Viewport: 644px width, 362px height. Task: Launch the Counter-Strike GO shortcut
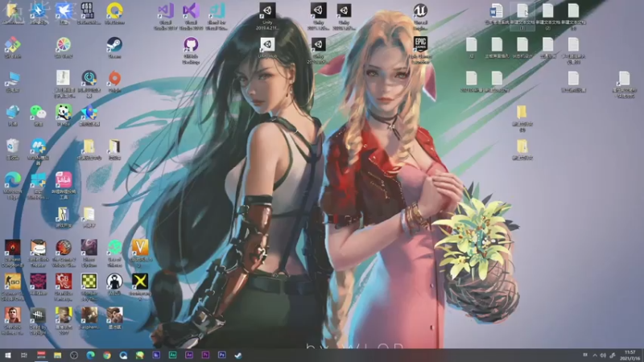coord(13,287)
